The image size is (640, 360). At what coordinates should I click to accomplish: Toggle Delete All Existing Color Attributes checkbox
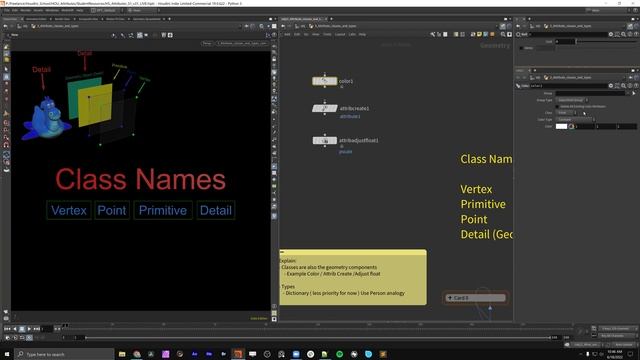coord(557,107)
